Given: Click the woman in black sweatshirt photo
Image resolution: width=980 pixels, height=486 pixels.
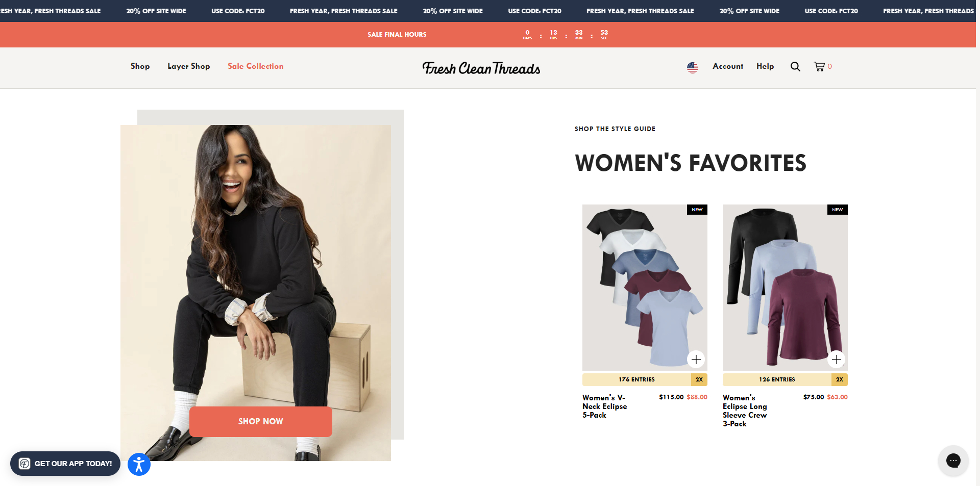Looking at the screenshot, I should pos(256,293).
